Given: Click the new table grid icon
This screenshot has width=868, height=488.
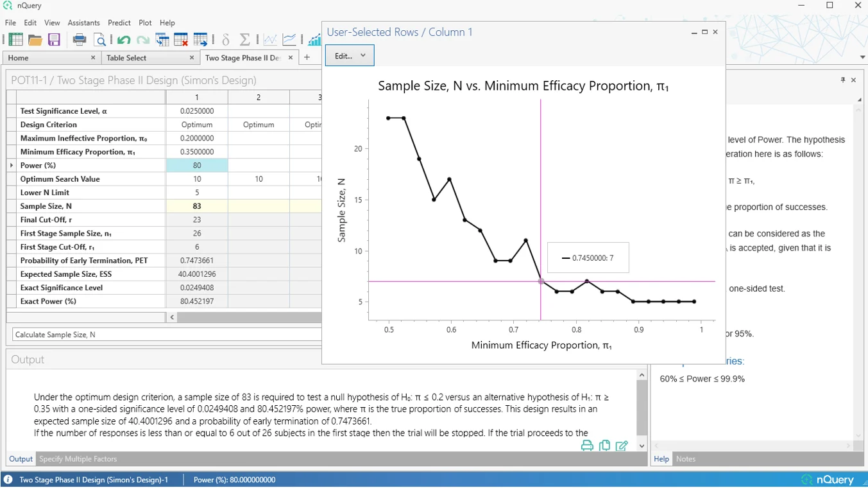Looking at the screenshot, I should tap(16, 40).
